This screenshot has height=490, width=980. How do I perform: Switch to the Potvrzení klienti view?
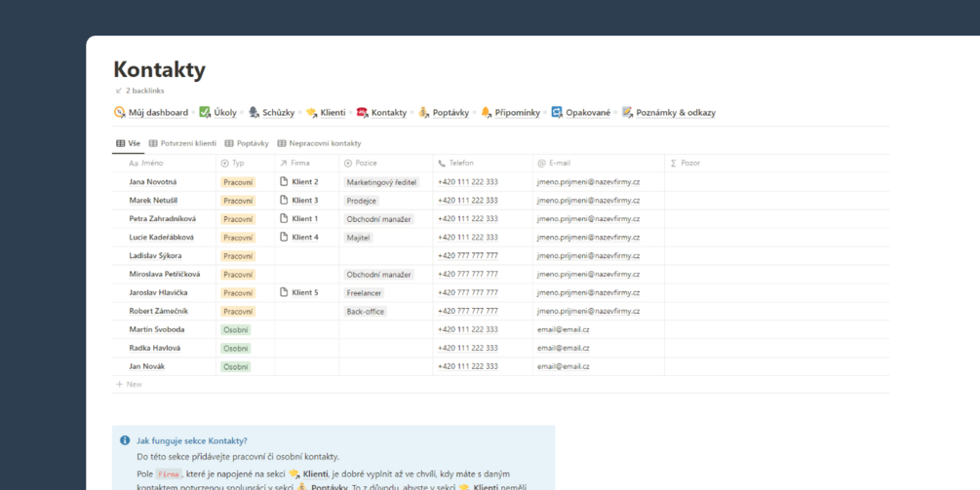coord(182,143)
